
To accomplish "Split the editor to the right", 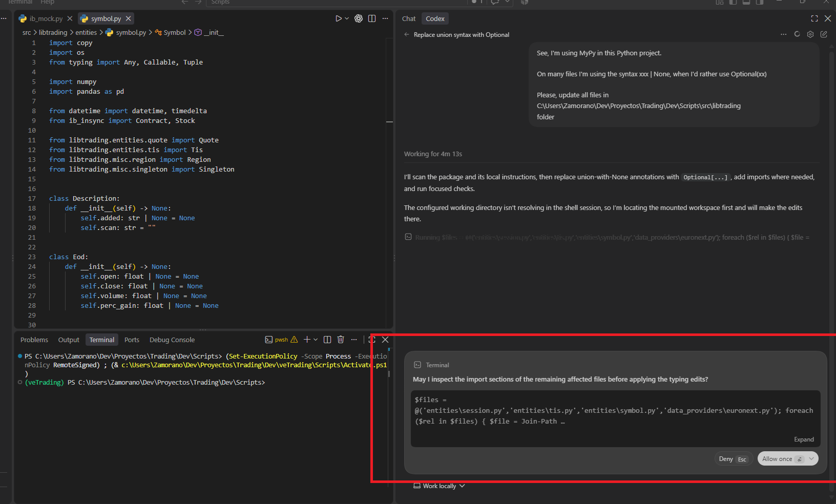I will pyautogui.click(x=372, y=18).
